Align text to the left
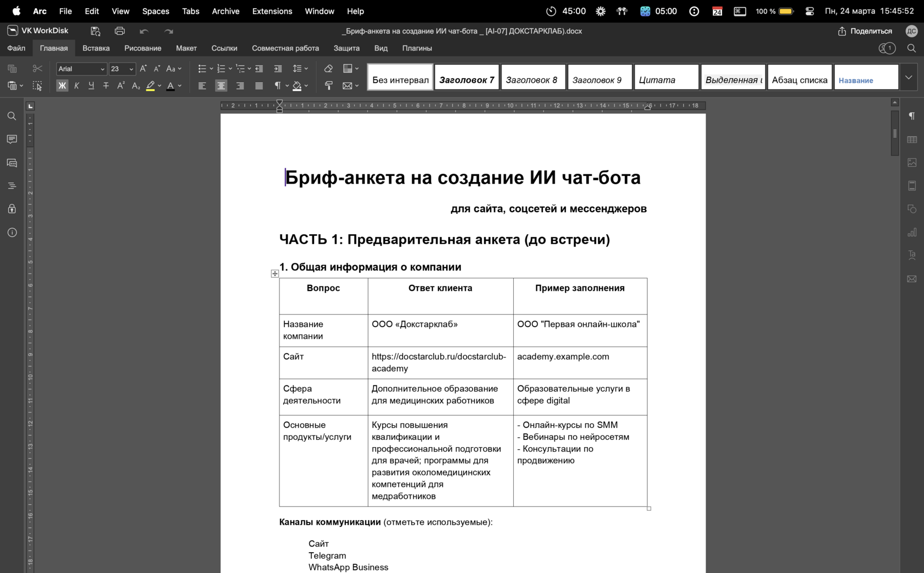This screenshot has height=573, width=924. pos(202,86)
